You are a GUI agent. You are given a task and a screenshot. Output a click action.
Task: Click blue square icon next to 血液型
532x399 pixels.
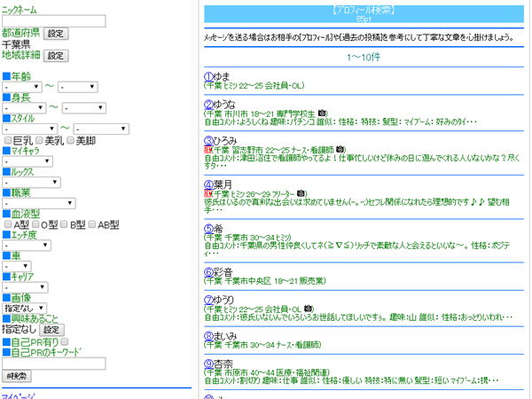[x=6, y=214]
